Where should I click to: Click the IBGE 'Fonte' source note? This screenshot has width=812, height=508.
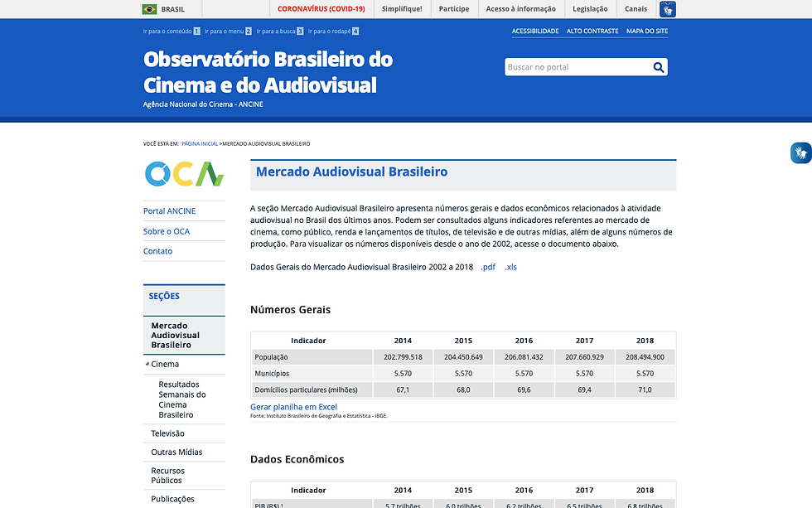[318, 416]
